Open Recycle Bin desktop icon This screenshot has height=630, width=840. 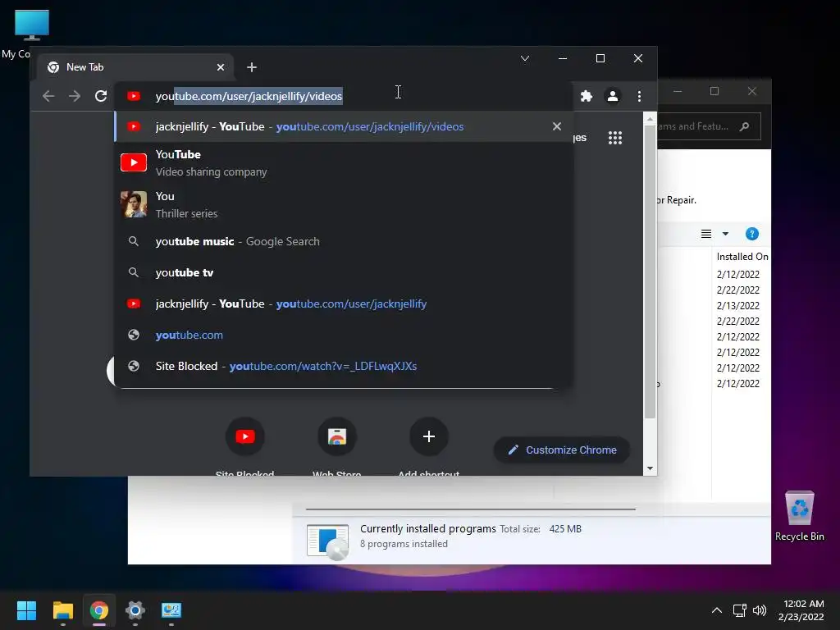click(799, 516)
